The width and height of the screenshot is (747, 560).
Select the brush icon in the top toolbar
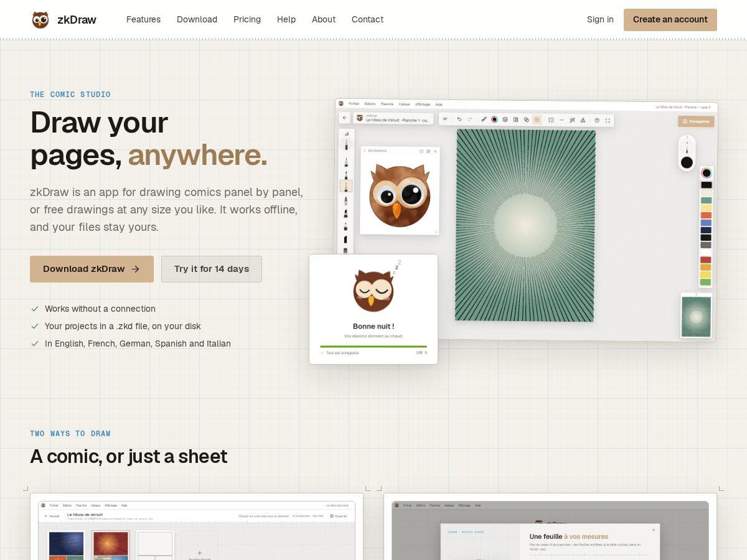tap(484, 119)
